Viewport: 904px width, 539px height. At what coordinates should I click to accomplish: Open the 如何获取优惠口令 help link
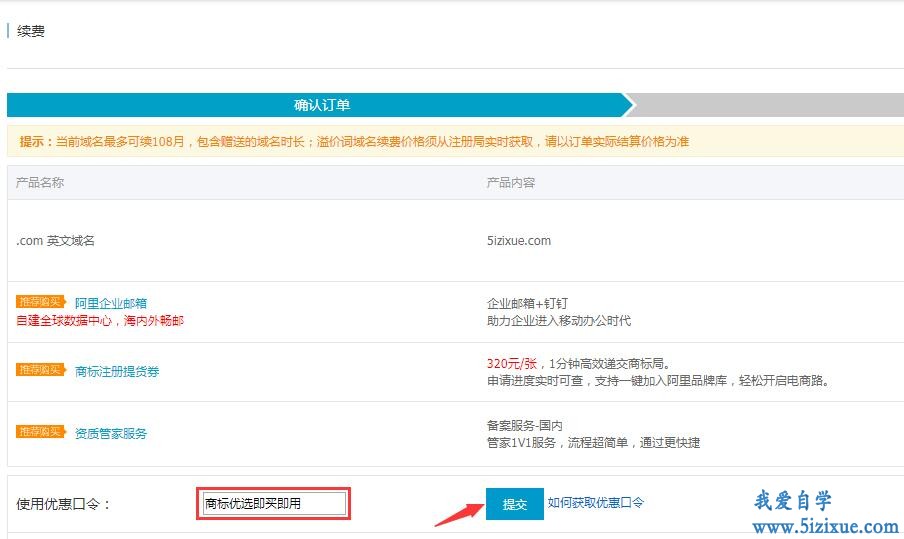tap(596, 503)
